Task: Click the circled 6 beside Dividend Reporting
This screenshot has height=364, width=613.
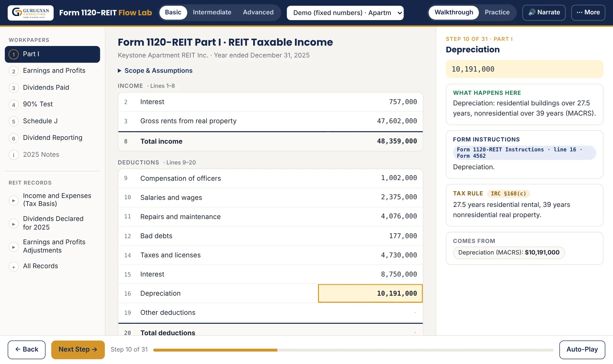Action: pos(13,138)
